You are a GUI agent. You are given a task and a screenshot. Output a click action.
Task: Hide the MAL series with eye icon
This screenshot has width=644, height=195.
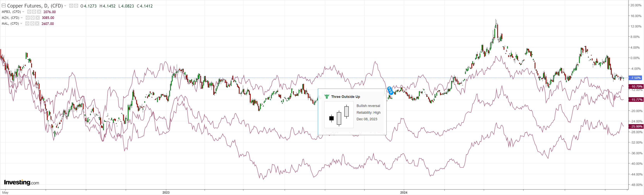tap(27, 24)
